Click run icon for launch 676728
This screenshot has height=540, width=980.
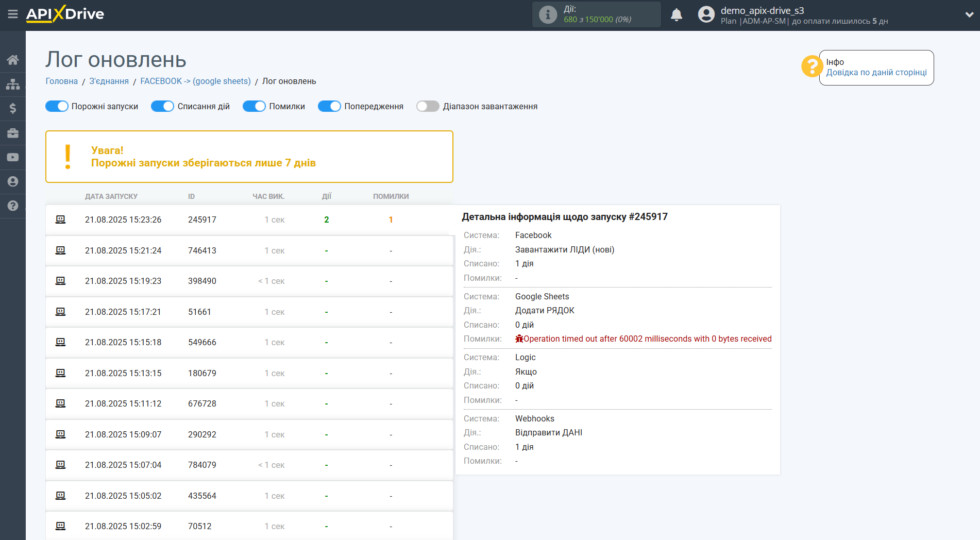[60, 403]
